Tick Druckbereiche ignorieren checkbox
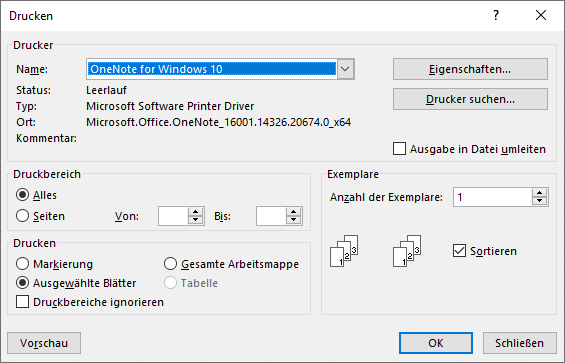565x363 pixels. click(x=22, y=302)
